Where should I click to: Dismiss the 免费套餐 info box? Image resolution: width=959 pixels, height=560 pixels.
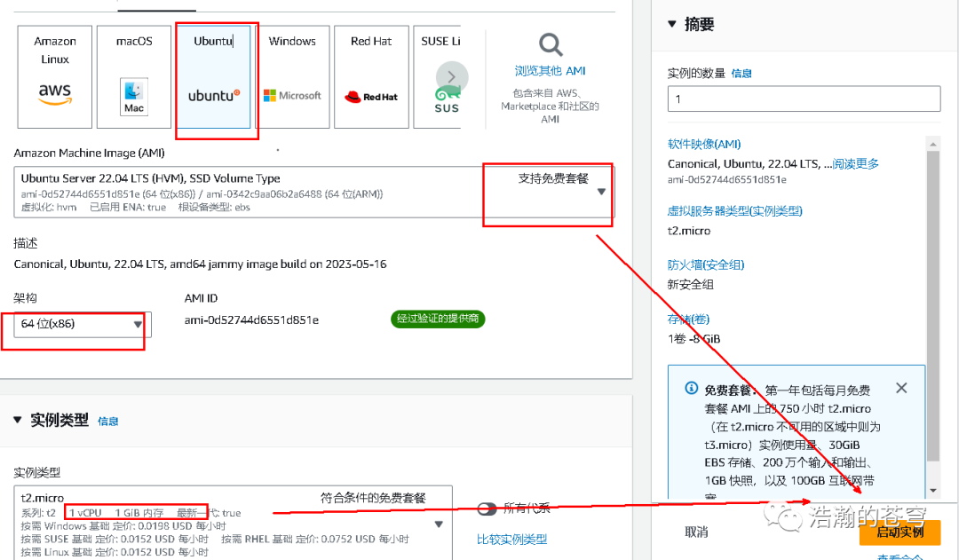[x=901, y=388]
